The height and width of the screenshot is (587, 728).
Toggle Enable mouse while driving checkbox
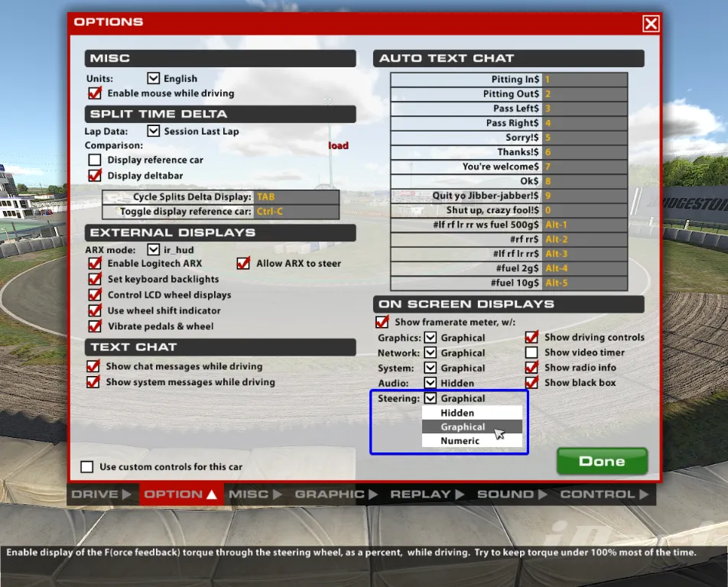[95, 93]
